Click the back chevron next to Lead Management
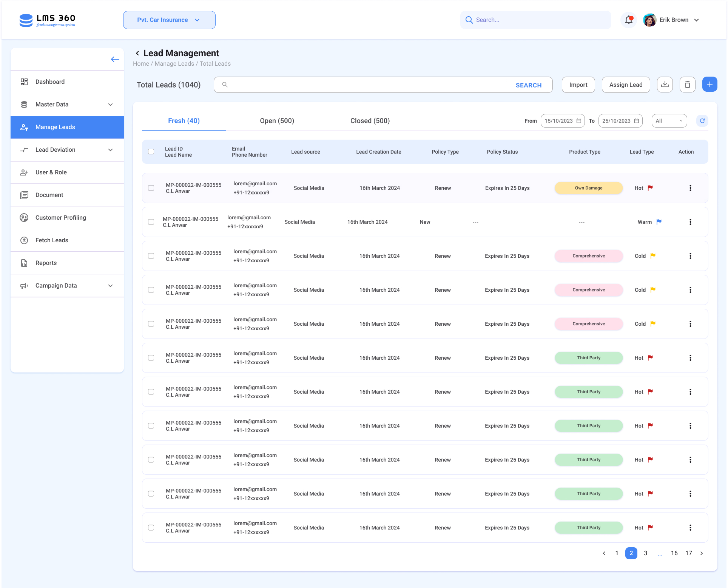This screenshot has width=728, height=588. (x=137, y=53)
